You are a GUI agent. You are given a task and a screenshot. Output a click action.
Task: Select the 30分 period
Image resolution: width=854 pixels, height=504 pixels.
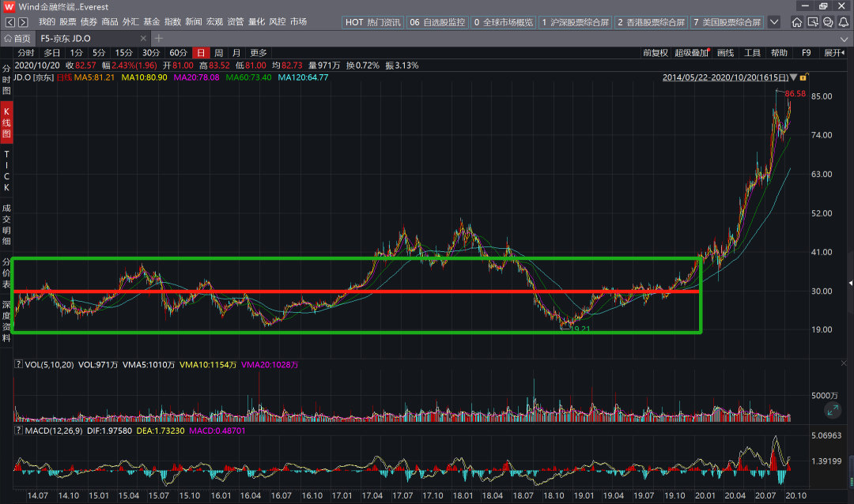click(151, 53)
